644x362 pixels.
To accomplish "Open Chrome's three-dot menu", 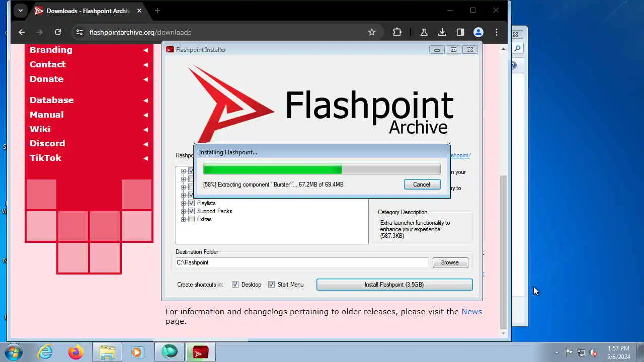I will (x=497, y=32).
